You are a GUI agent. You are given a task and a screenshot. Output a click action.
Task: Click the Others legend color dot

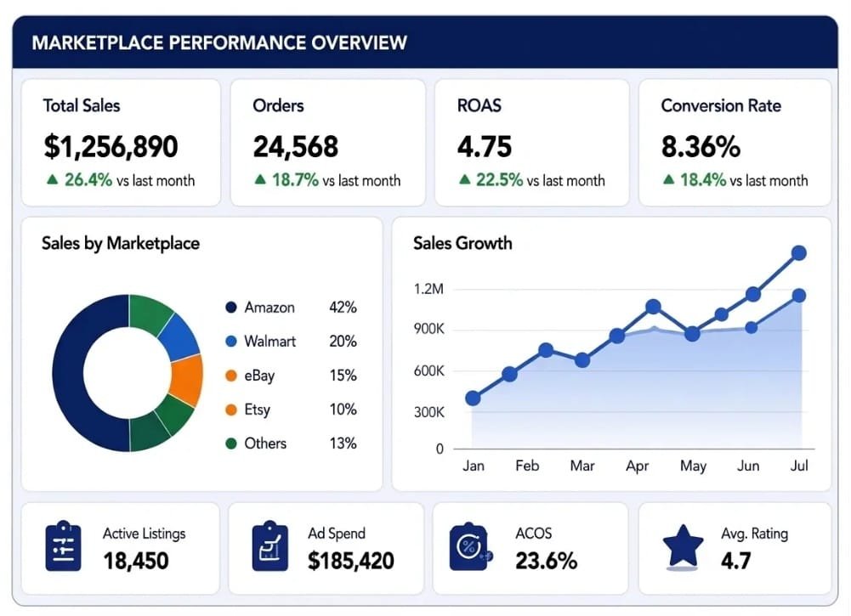click(x=231, y=443)
